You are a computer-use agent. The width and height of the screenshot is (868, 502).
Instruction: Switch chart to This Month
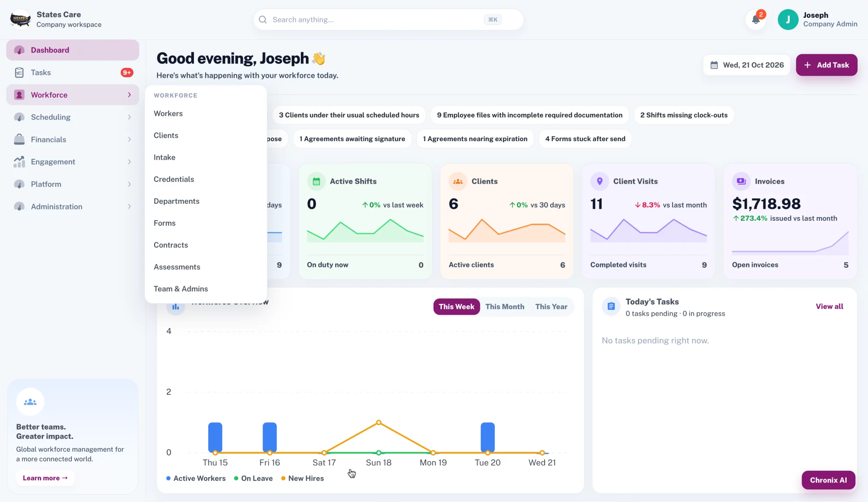505,307
